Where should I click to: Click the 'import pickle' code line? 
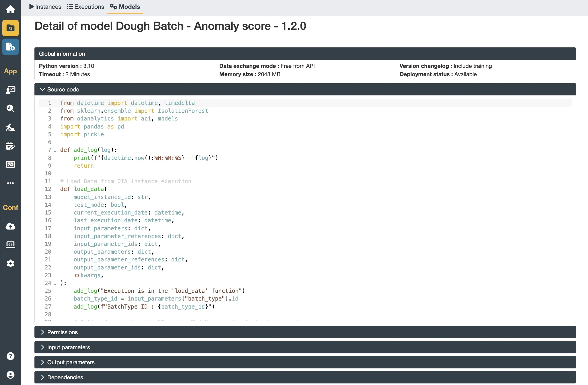tap(82, 134)
